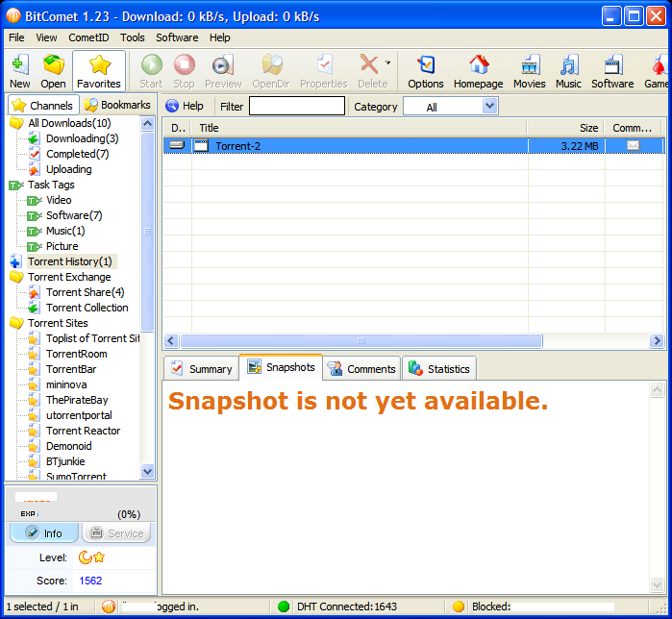Screen dimensions: 672x619
Task: Click the Open torrent toolbar icon
Action: [53, 71]
